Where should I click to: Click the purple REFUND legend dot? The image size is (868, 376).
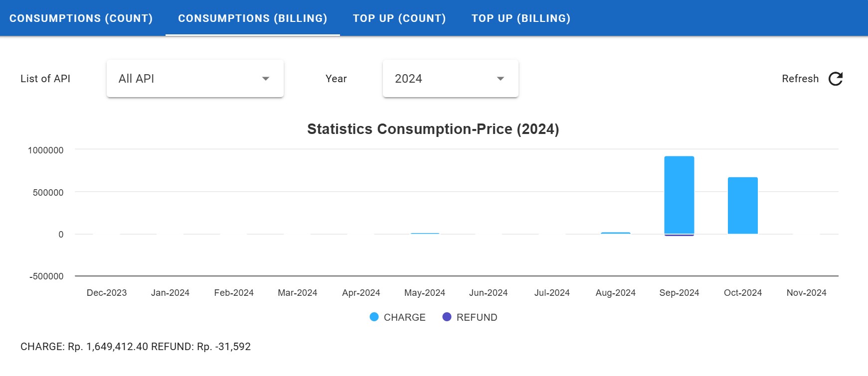(447, 317)
